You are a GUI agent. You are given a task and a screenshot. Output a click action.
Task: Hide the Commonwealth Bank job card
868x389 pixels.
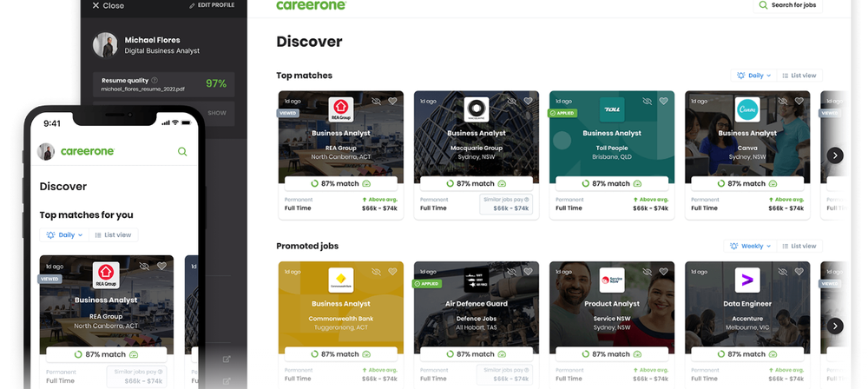pos(377,272)
